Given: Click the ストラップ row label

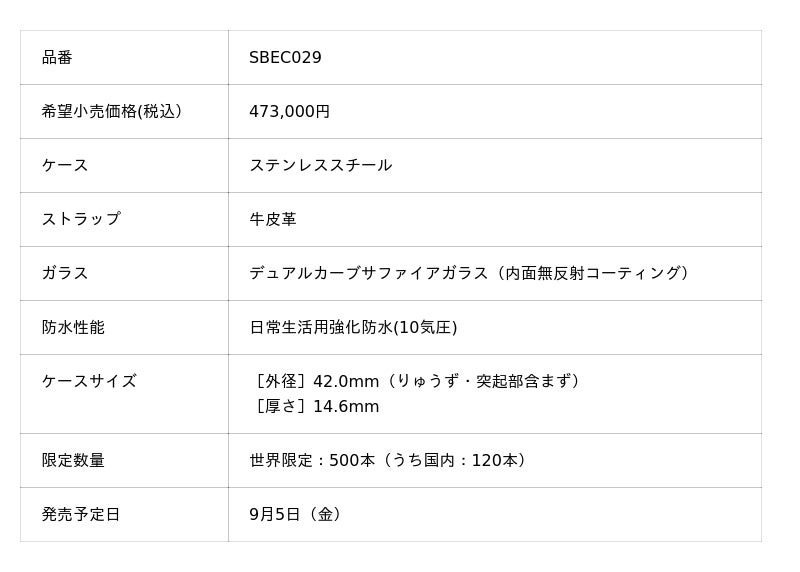Looking at the screenshot, I should (81, 220).
